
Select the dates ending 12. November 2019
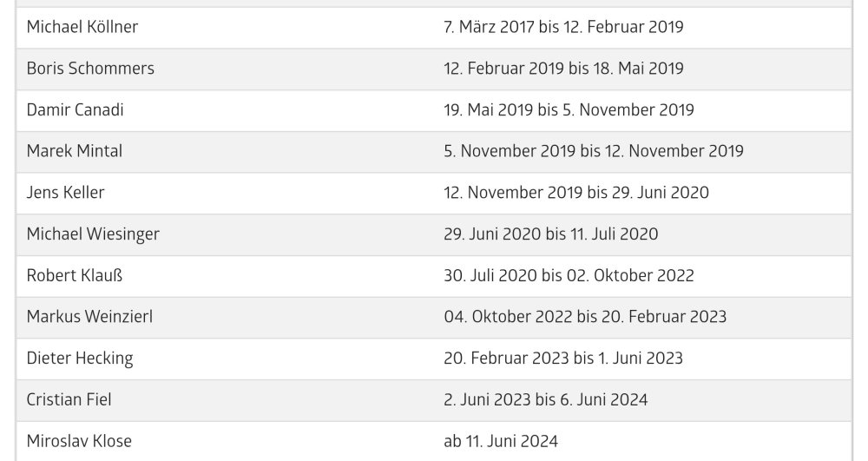[594, 151]
